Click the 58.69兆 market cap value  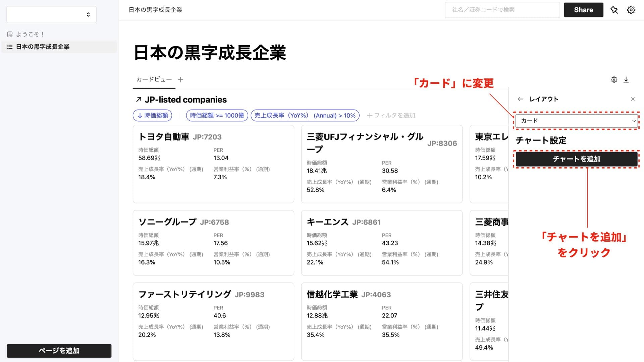[x=149, y=158]
